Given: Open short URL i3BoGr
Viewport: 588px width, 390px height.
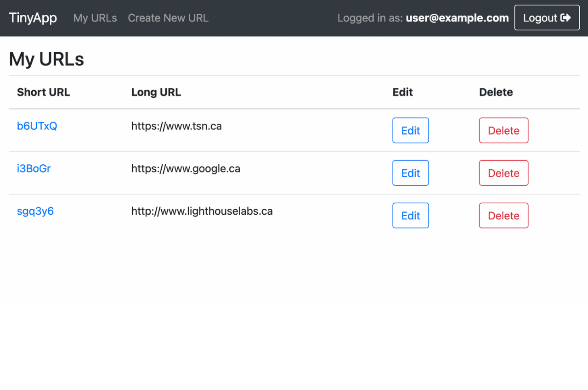Looking at the screenshot, I should pos(34,169).
